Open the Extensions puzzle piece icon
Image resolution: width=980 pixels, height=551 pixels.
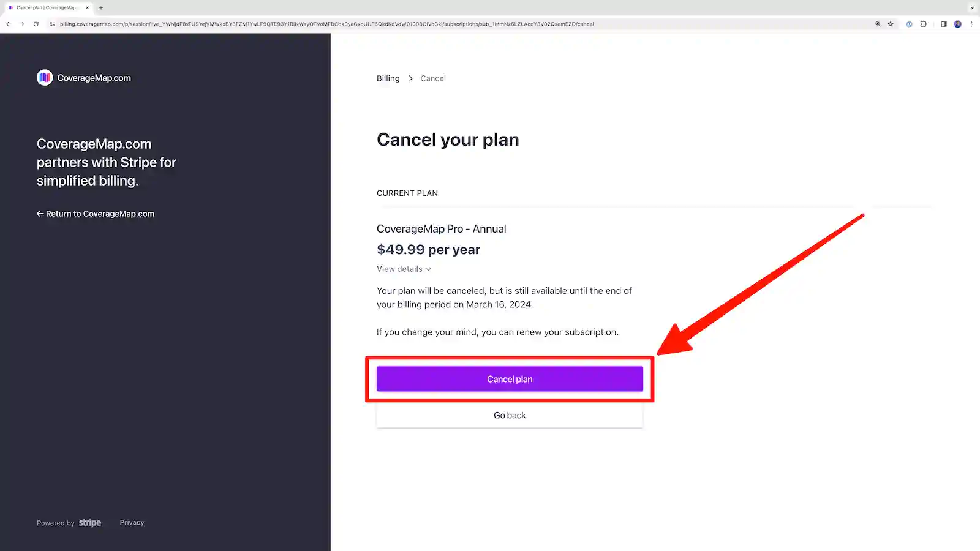(924, 24)
